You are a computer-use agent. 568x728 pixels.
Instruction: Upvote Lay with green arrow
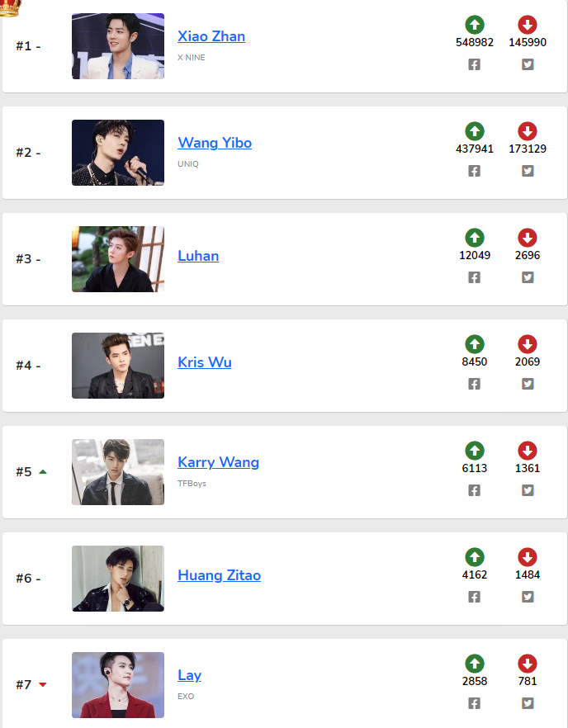(475, 664)
